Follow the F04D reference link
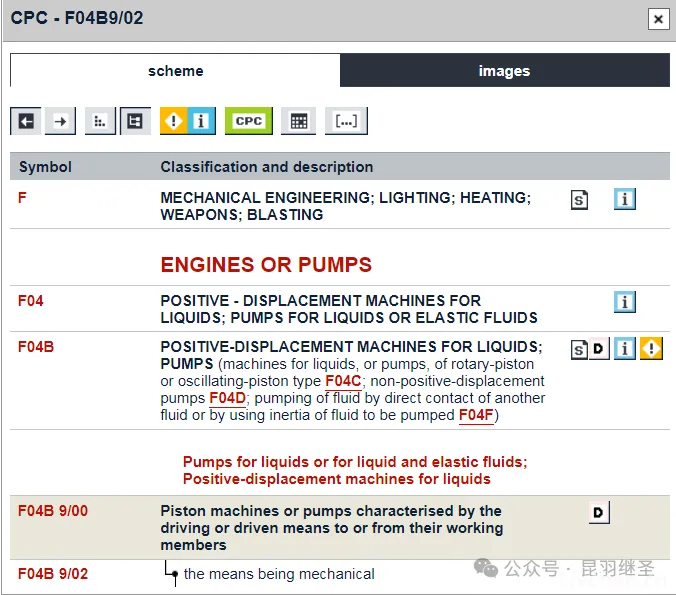This screenshot has width=676, height=595. (227, 398)
